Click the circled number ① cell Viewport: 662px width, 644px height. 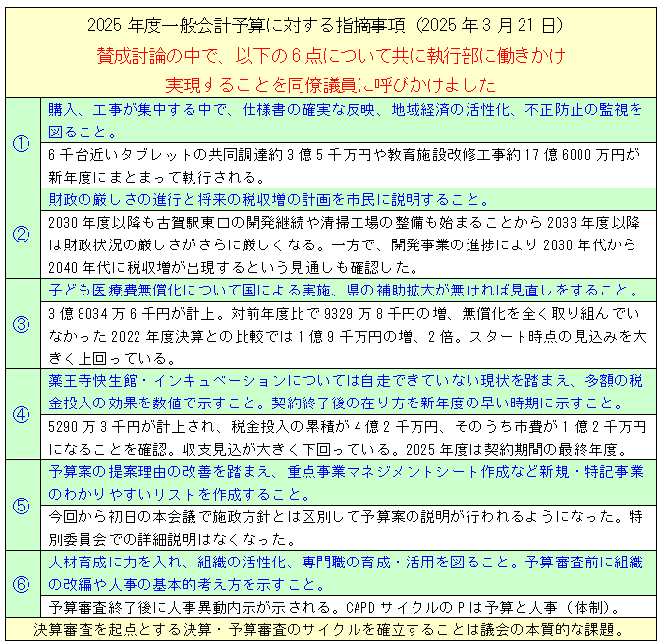(x=23, y=143)
